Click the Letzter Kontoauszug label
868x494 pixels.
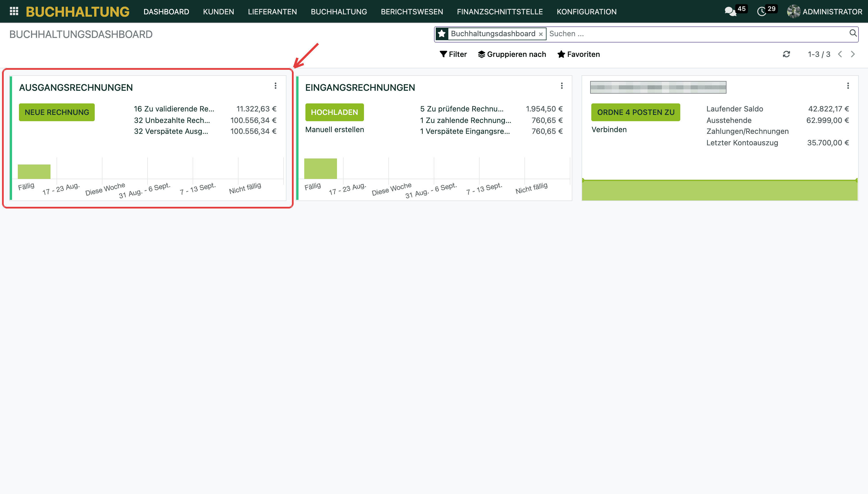(x=742, y=143)
